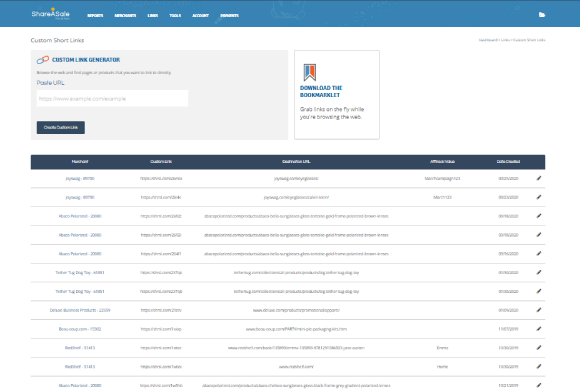Open the folder icon in the header
Image resolution: width=580 pixels, height=390 pixels.
tap(542, 15)
